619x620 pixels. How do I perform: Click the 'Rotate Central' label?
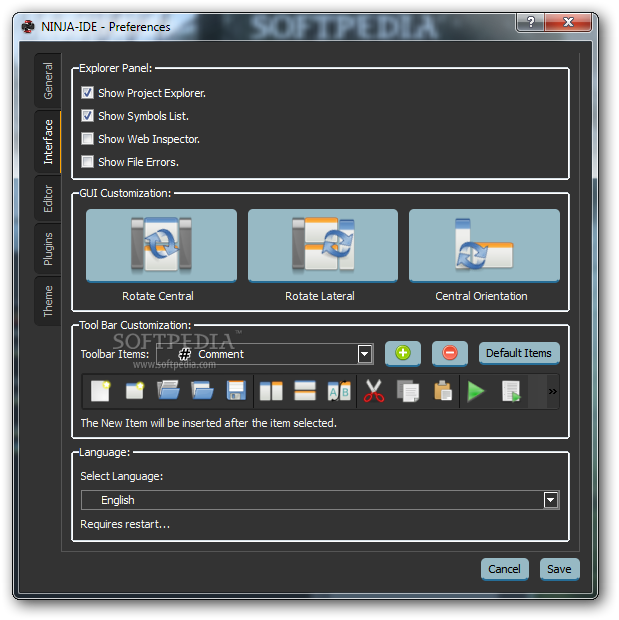click(158, 296)
